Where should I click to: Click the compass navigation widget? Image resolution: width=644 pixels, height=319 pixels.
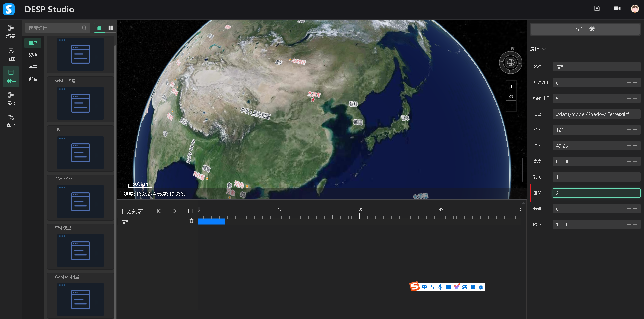[511, 63]
